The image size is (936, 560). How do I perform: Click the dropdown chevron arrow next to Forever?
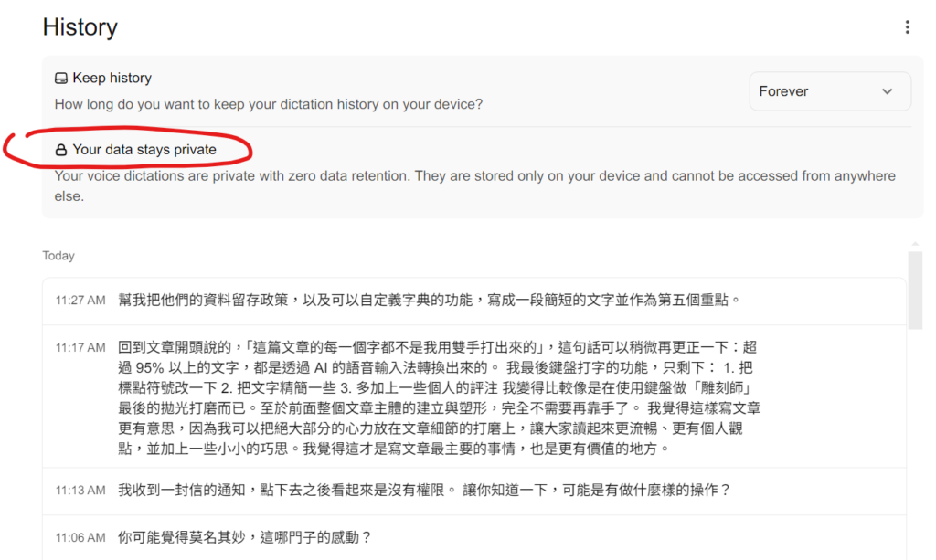pyautogui.click(x=887, y=92)
